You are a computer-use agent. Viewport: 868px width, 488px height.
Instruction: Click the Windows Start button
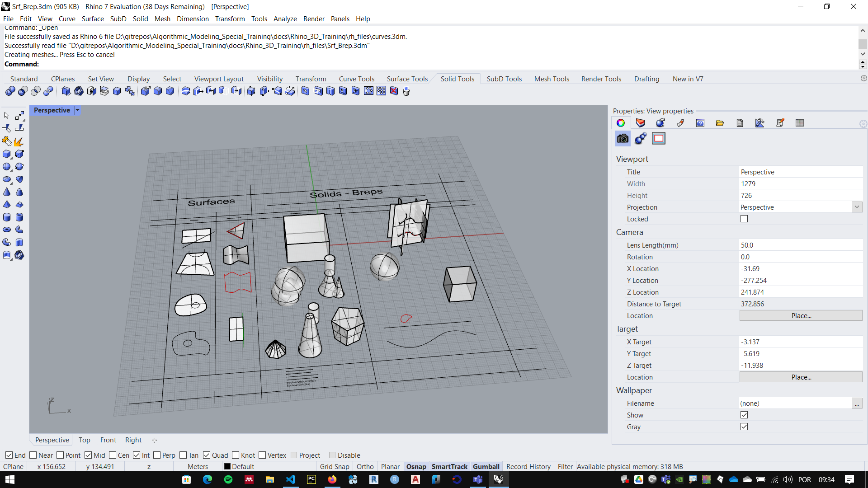10,479
